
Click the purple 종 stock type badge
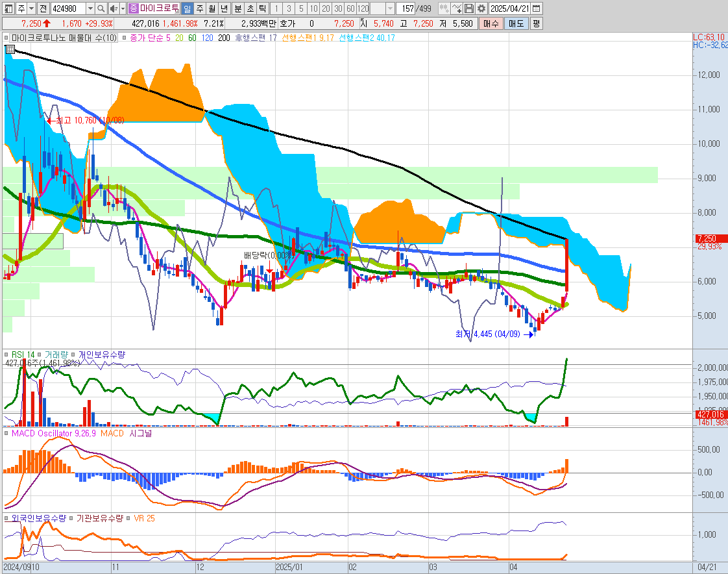[x=133, y=8]
